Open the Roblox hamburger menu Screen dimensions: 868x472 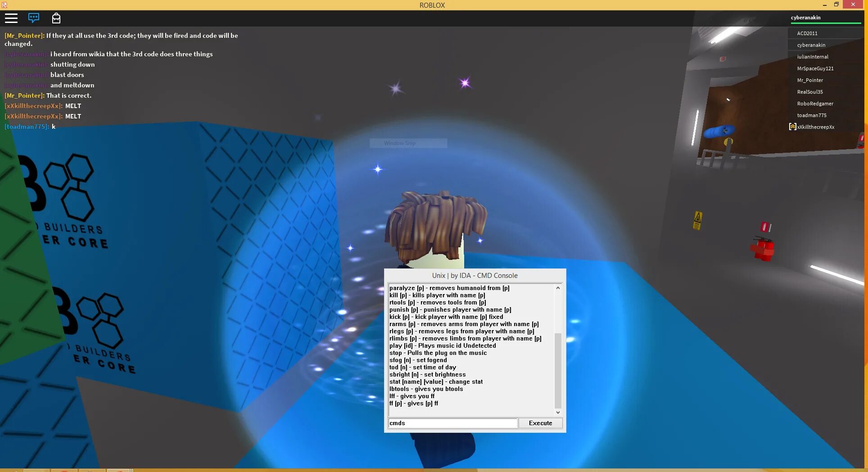tap(11, 18)
